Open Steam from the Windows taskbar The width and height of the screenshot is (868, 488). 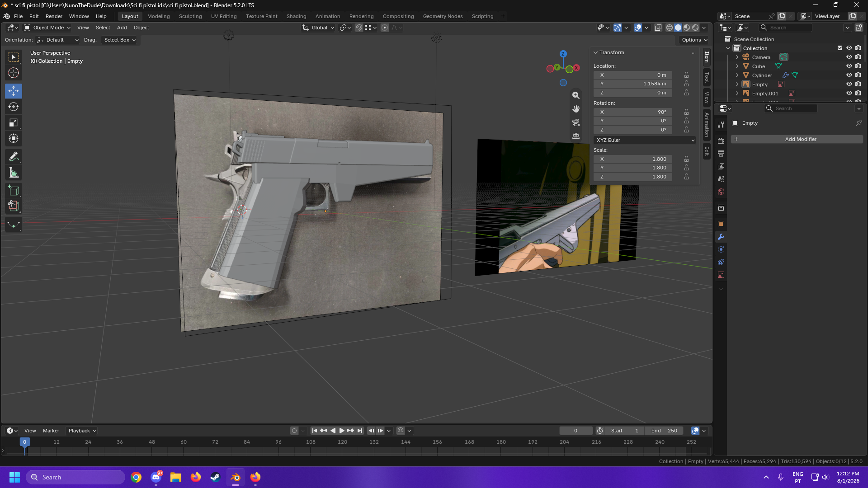coord(215,477)
